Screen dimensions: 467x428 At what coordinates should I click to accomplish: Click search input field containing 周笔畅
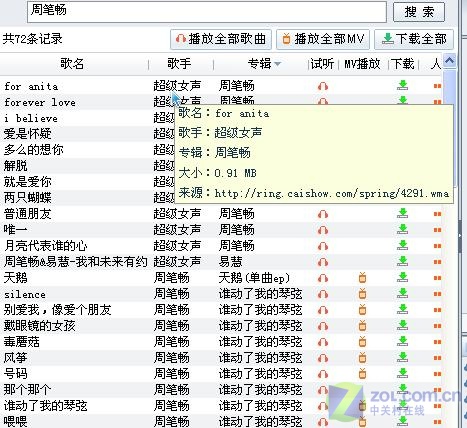pos(207,11)
